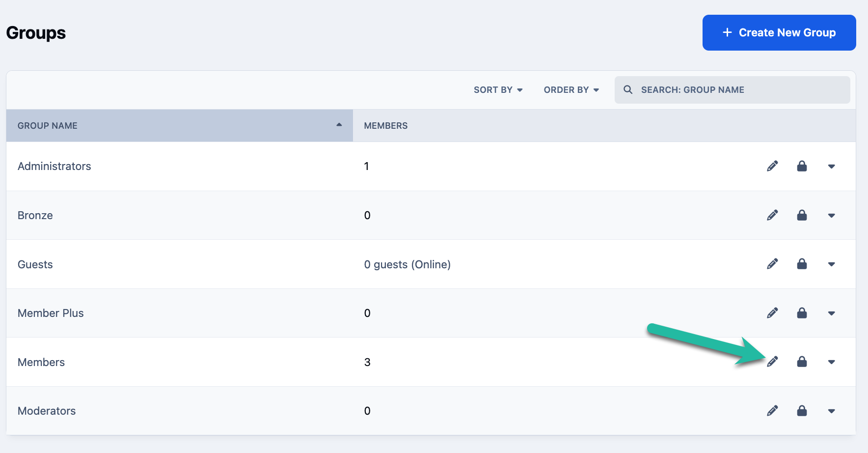The height and width of the screenshot is (453, 868).
Task: Edit the Guests group via pencil icon
Action: click(772, 264)
